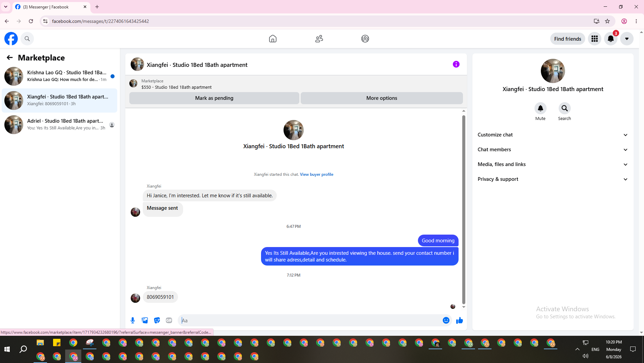Open the nine-dot menu grid icon
This screenshot has height=363, width=644.
[595, 39]
